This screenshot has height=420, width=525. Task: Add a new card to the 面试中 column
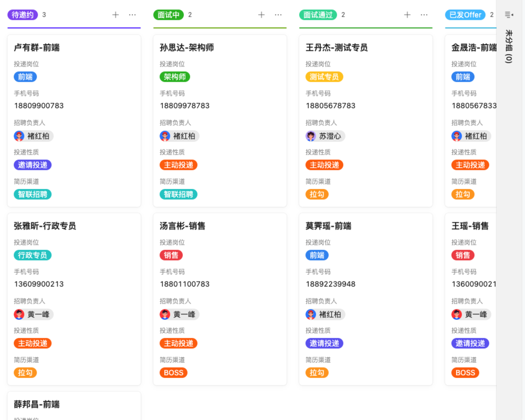tap(261, 15)
